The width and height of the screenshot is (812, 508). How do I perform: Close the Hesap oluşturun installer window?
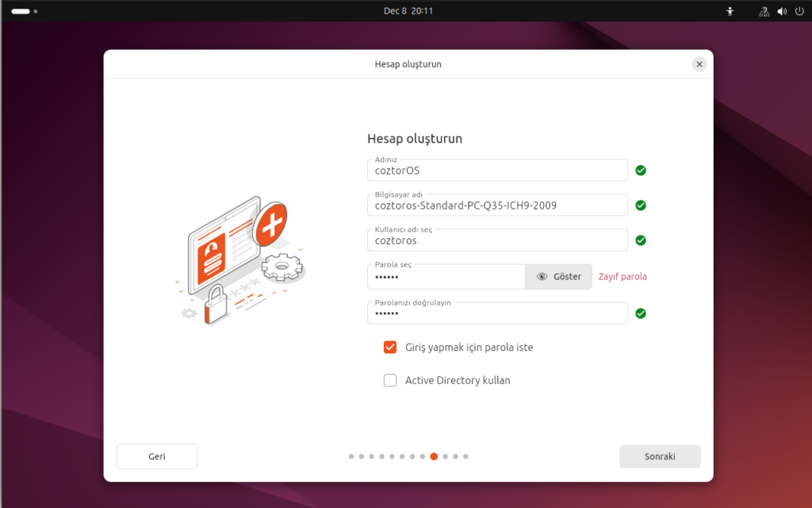click(699, 64)
